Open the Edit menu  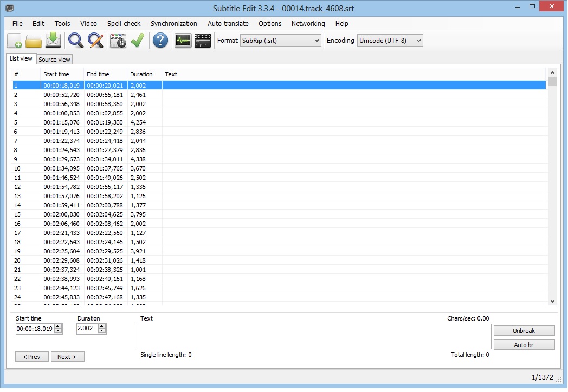point(38,23)
